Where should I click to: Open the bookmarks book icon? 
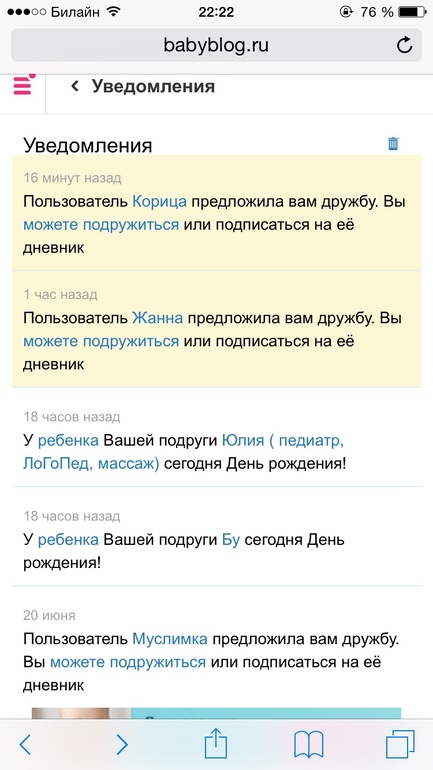308,745
